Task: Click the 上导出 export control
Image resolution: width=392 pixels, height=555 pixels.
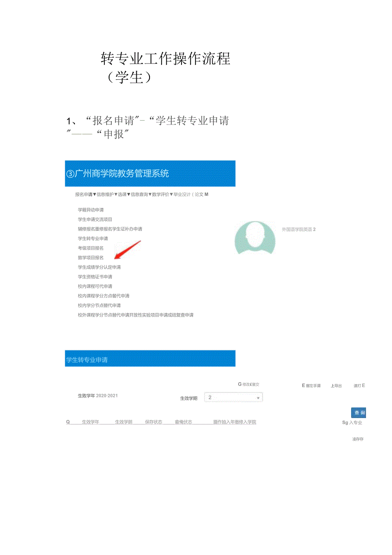Action: point(336,386)
